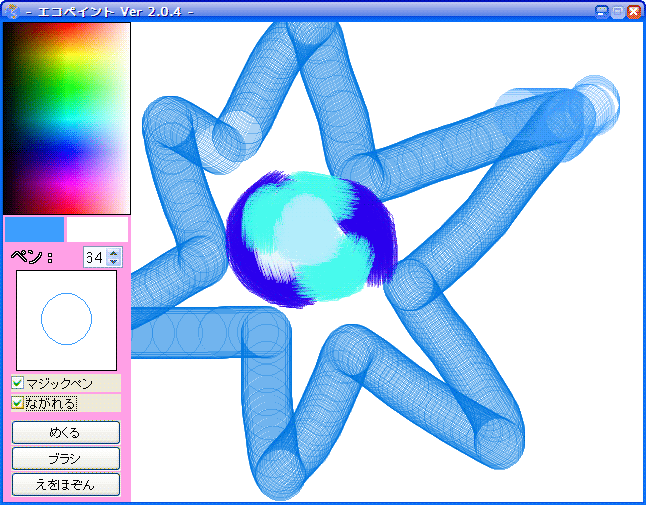
Task: Increase pen size with the up arrow
Action: [x=114, y=252]
